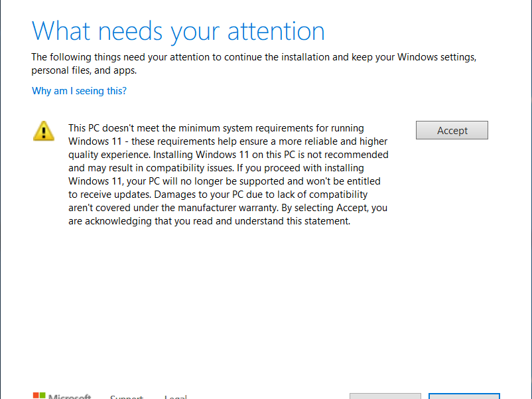Viewport: 532px width, 399px height.
Task: Click the Microsoft logo icon
Action: [x=39, y=396]
